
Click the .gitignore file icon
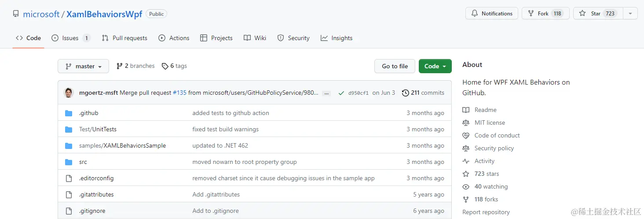(x=69, y=211)
